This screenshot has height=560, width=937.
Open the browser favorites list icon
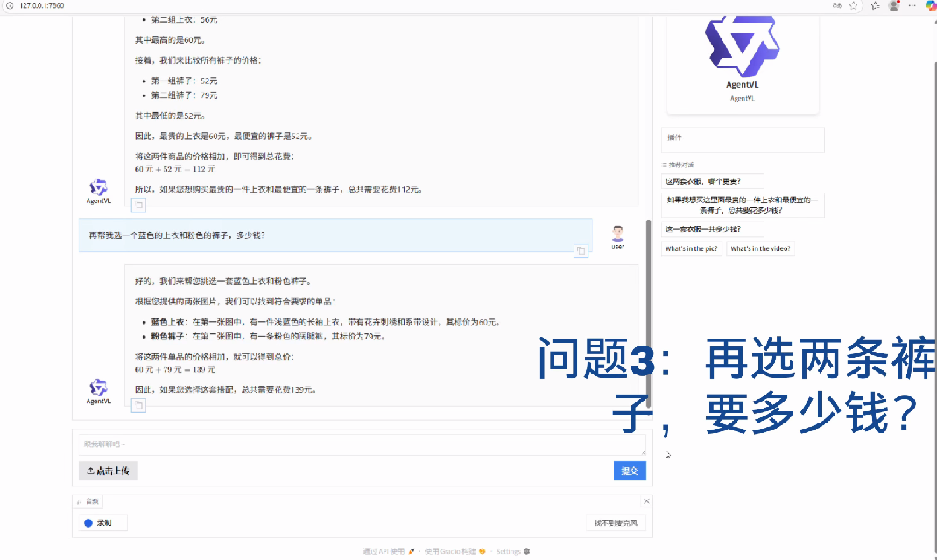(x=874, y=5)
